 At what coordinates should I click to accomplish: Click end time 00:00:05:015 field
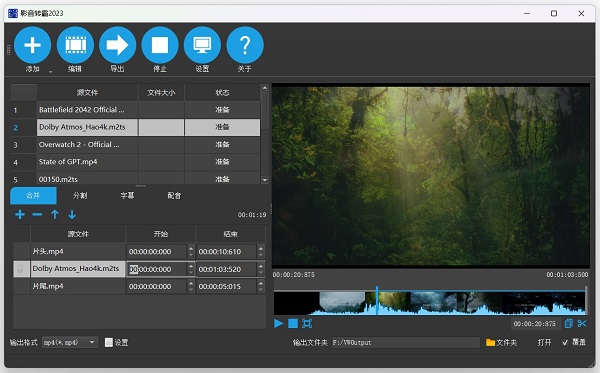227,286
